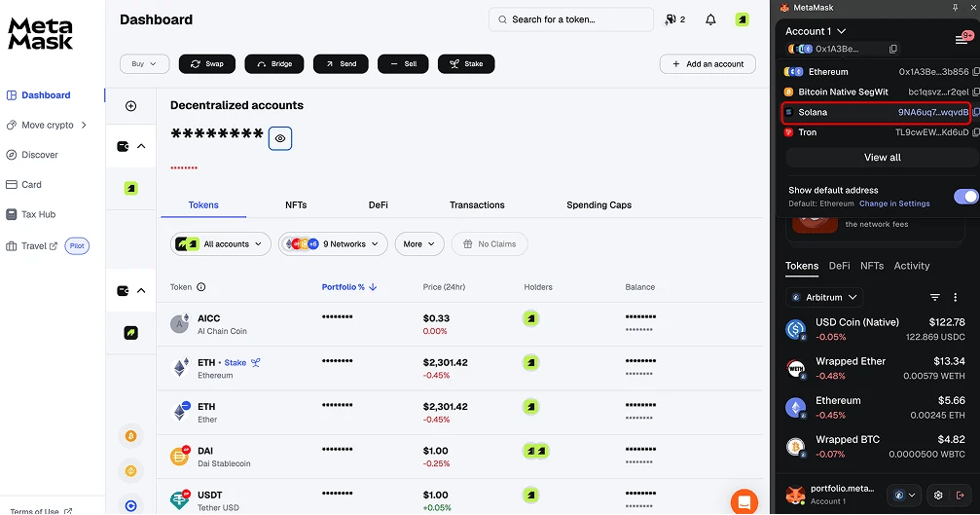The image size is (980, 515).
Task: Open the token filter icon in MetaMask popup
Action: (935, 298)
